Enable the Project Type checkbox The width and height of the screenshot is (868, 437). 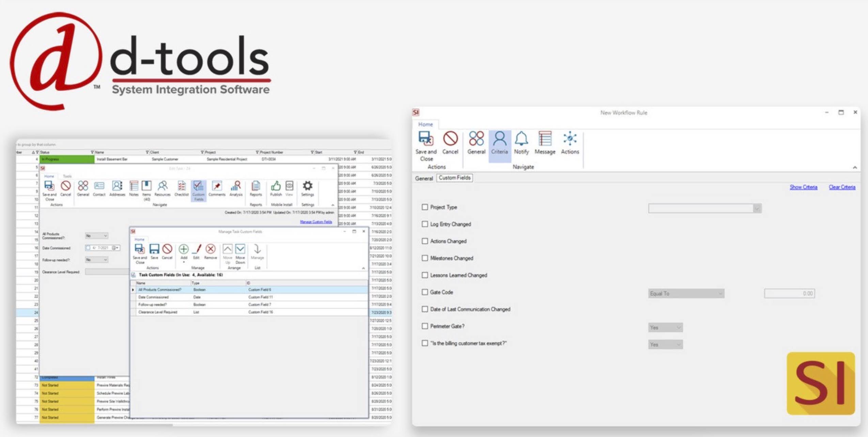click(x=425, y=207)
